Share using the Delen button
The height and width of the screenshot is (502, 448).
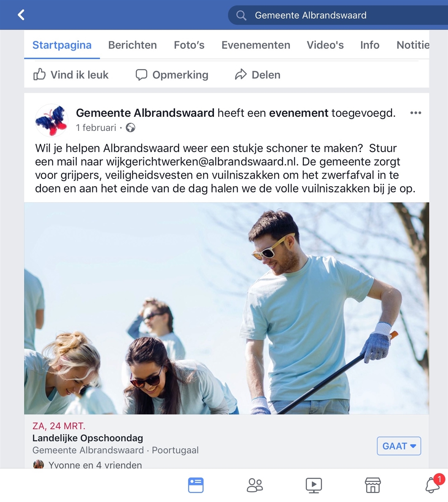point(258,75)
